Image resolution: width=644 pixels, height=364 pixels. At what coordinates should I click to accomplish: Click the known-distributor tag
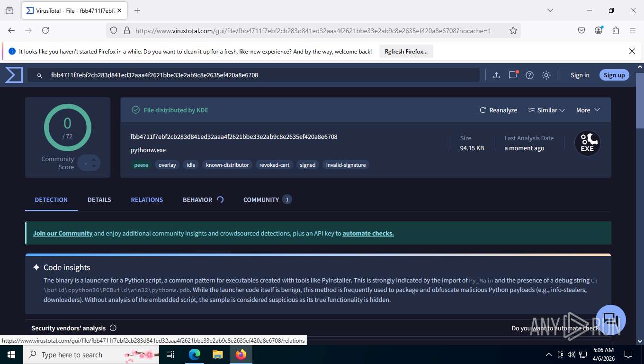coord(227,165)
